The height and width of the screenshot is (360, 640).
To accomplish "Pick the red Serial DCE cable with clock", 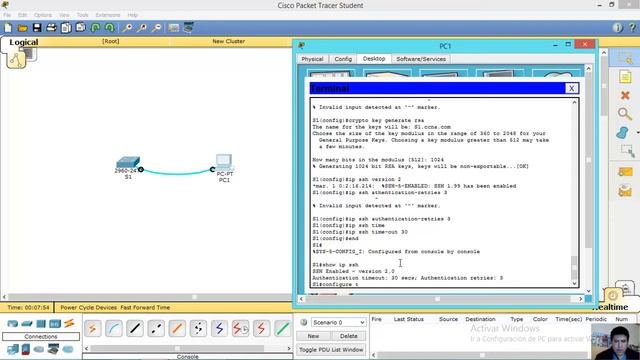I will [x=240, y=329].
